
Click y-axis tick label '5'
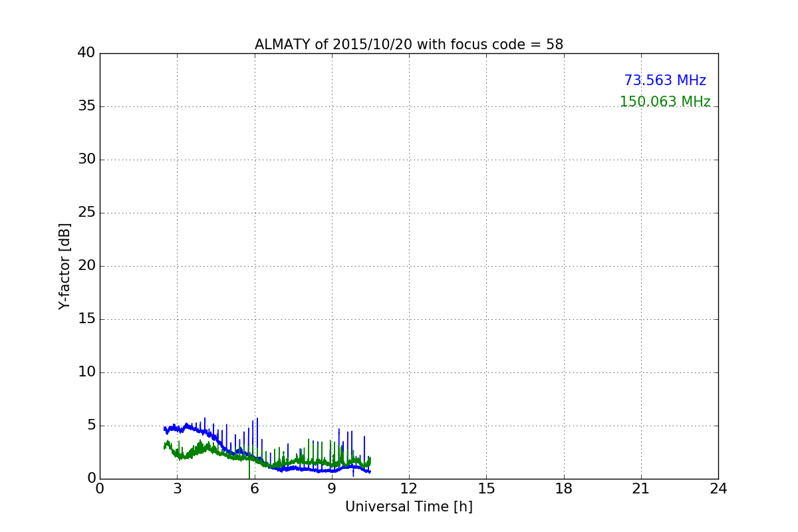(x=91, y=426)
